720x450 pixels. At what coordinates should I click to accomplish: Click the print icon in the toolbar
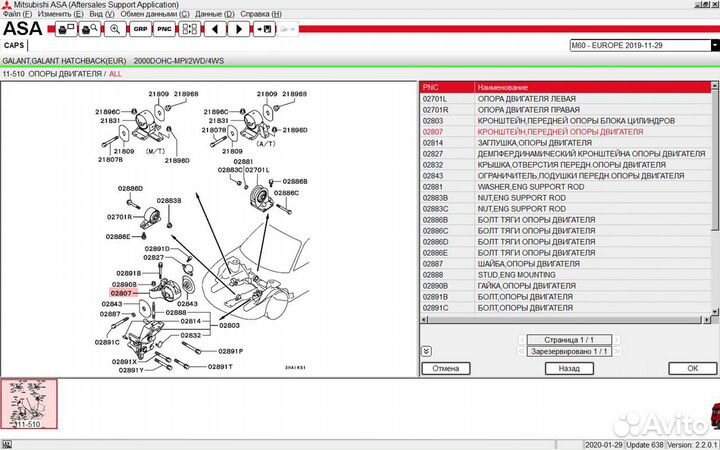click(x=65, y=30)
